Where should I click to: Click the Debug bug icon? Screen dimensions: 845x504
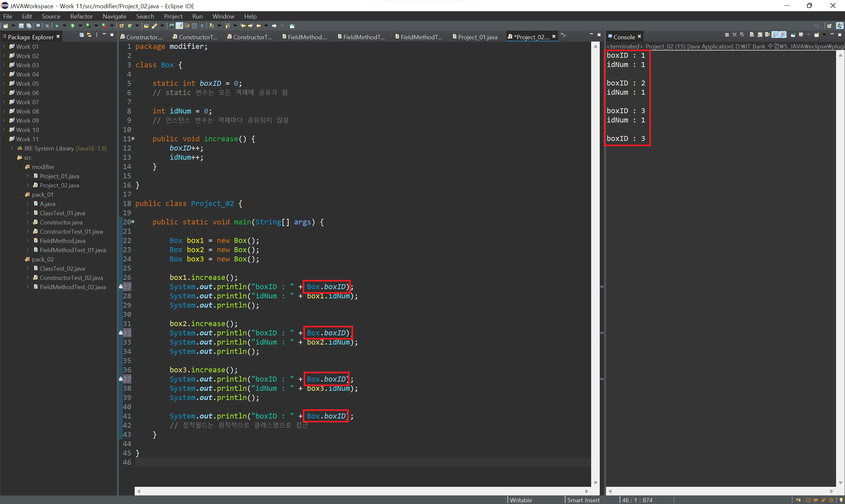pyautogui.click(x=57, y=26)
